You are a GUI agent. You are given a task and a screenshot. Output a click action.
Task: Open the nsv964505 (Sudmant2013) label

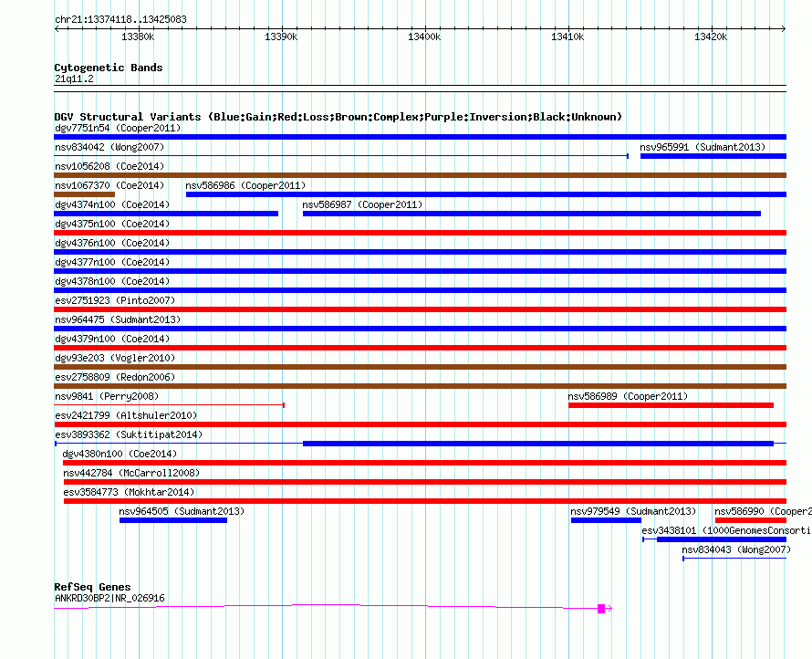pos(182,511)
